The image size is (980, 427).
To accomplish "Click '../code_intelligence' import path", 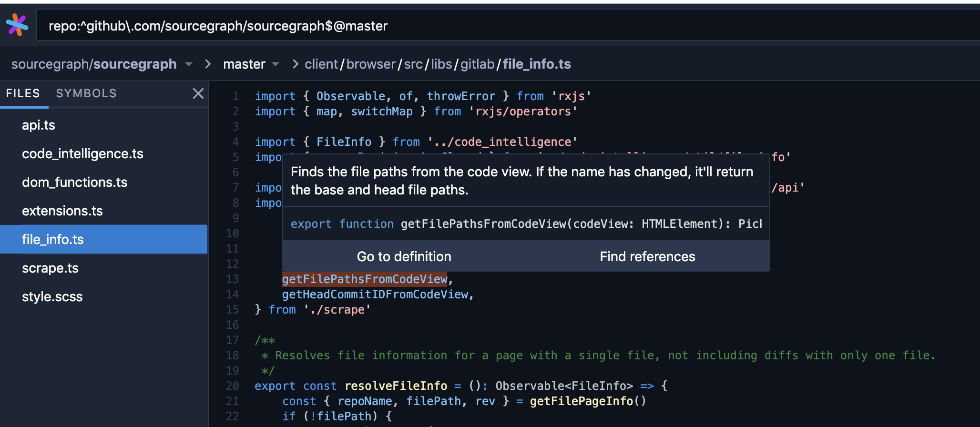I will point(502,142).
